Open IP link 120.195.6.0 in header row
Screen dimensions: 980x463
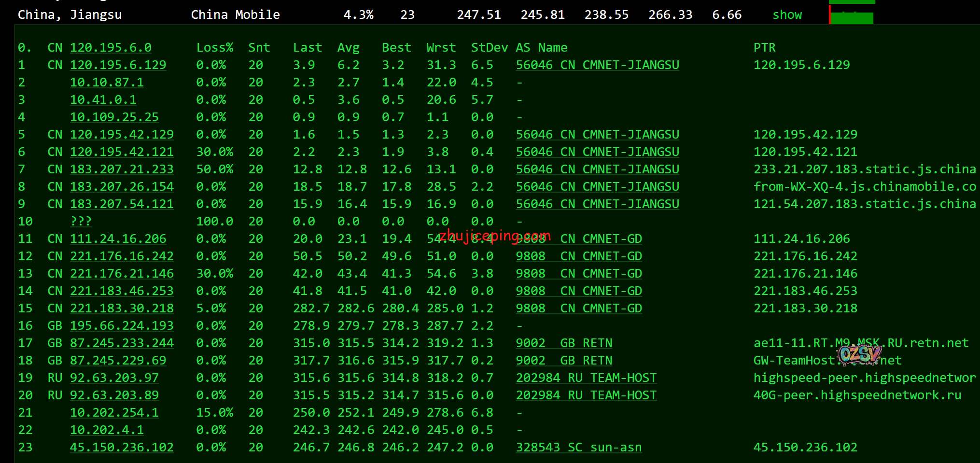pyautogui.click(x=111, y=48)
